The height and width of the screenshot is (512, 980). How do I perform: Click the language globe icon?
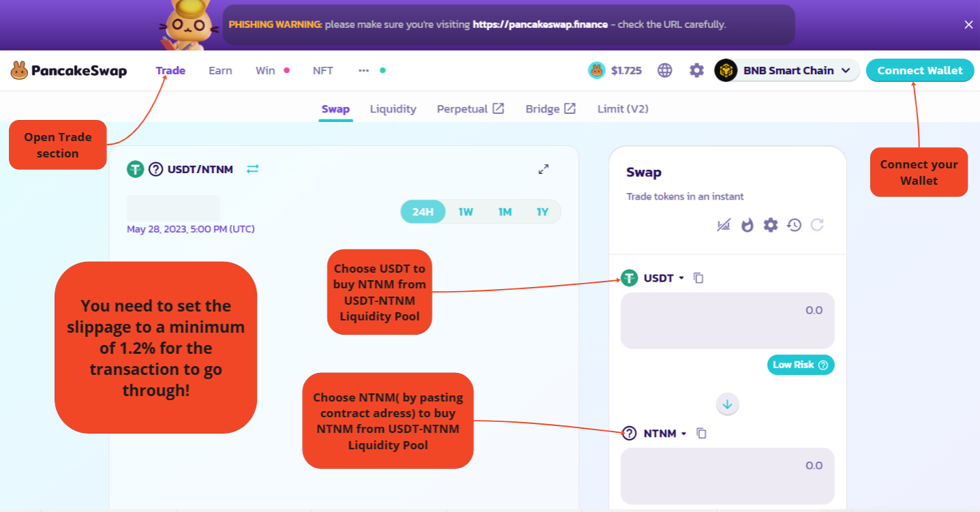[664, 70]
